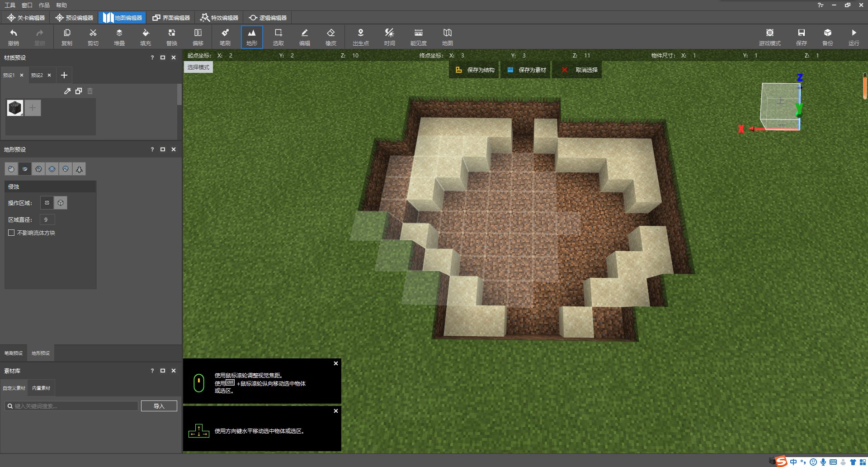Click the 导入 button

[159, 406]
